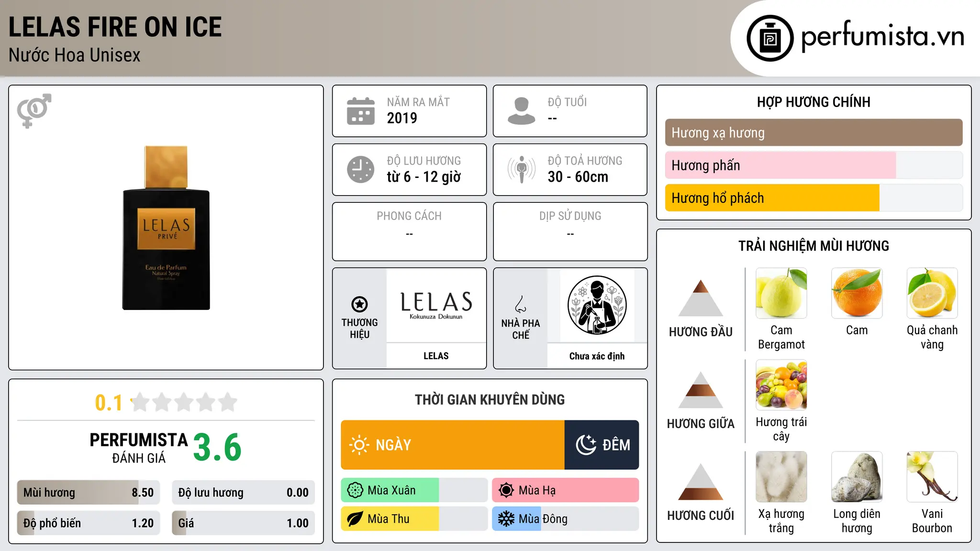Screen dimensions: 980x551
Task: Click the Giá 1.00 rating bar
Action: [x=243, y=523]
